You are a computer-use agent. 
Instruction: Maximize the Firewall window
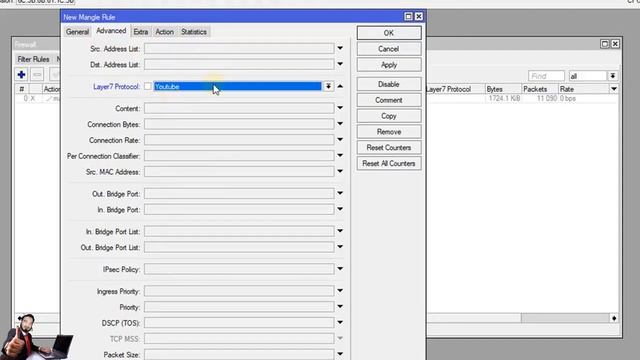[x=605, y=44]
